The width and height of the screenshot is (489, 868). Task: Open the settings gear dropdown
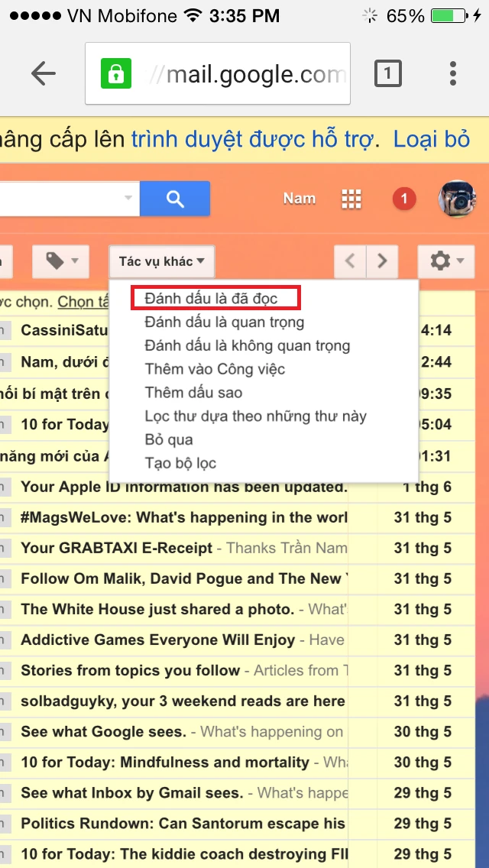click(x=445, y=262)
